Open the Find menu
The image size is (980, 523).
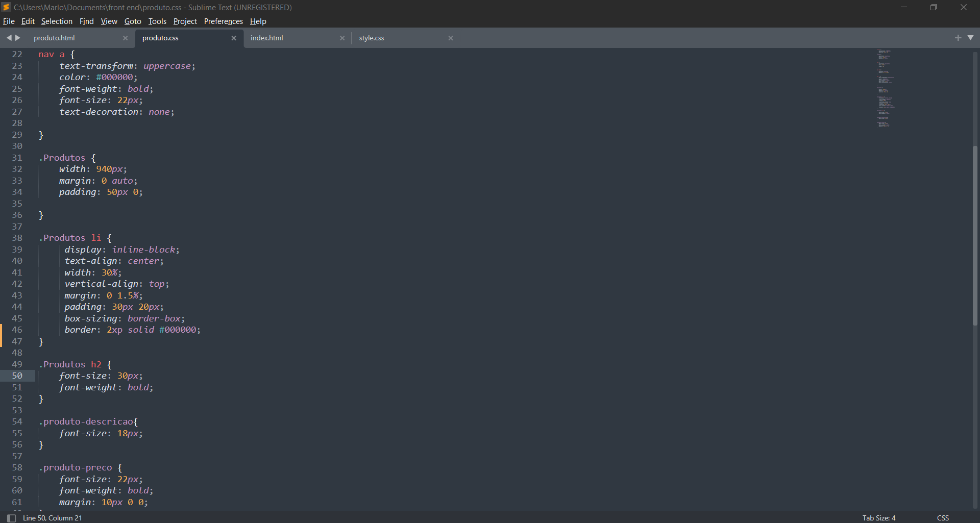pyautogui.click(x=87, y=21)
